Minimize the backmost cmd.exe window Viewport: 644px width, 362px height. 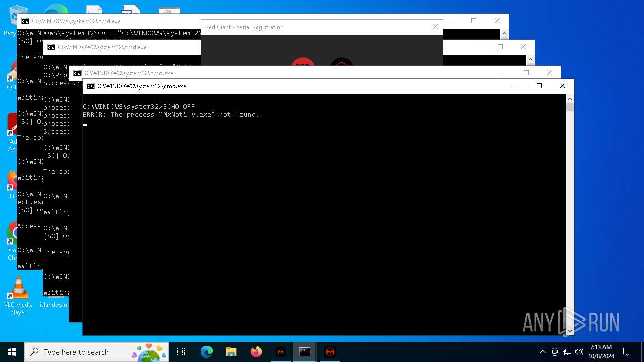(x=451, y=21)
